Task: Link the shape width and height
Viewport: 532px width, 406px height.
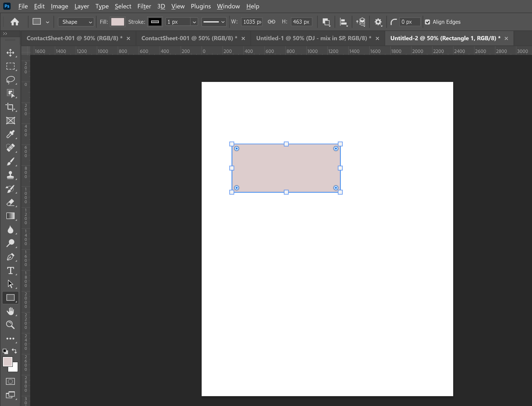Action: click(271, 22)
